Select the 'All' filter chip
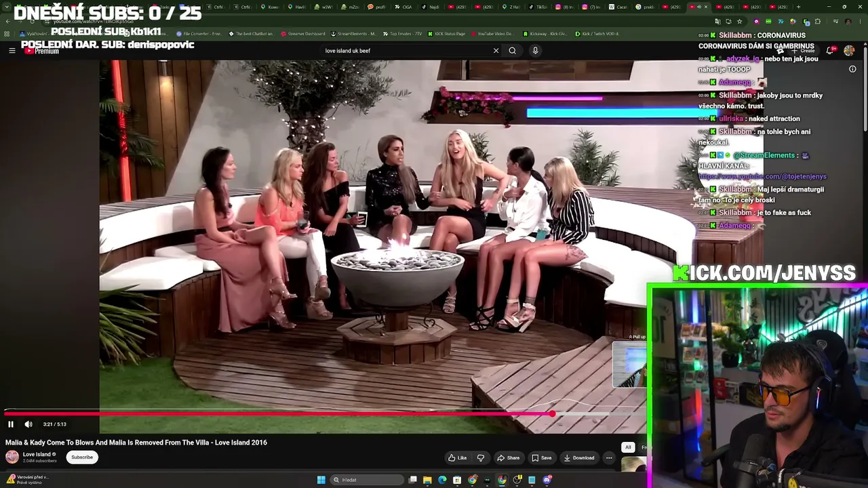This screenshot has width=868, height=488. pyautogui.click(x=628, y=447)
